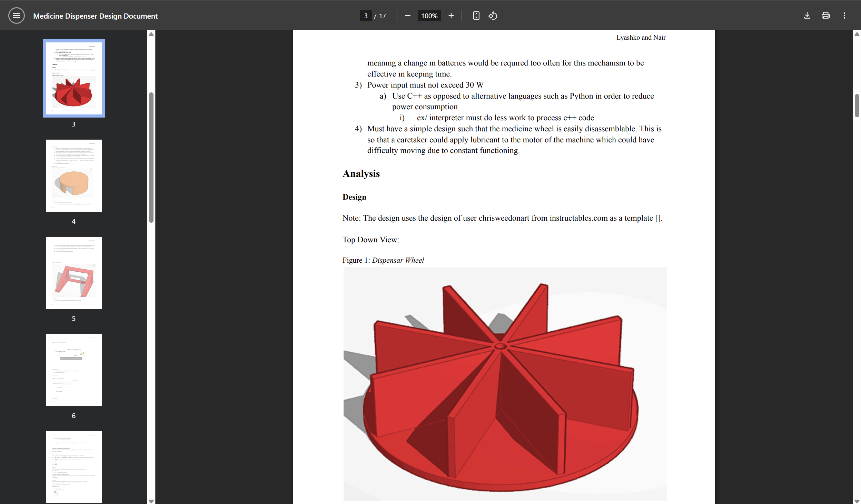Click the fit to page icon

click(x=476, y=16)
